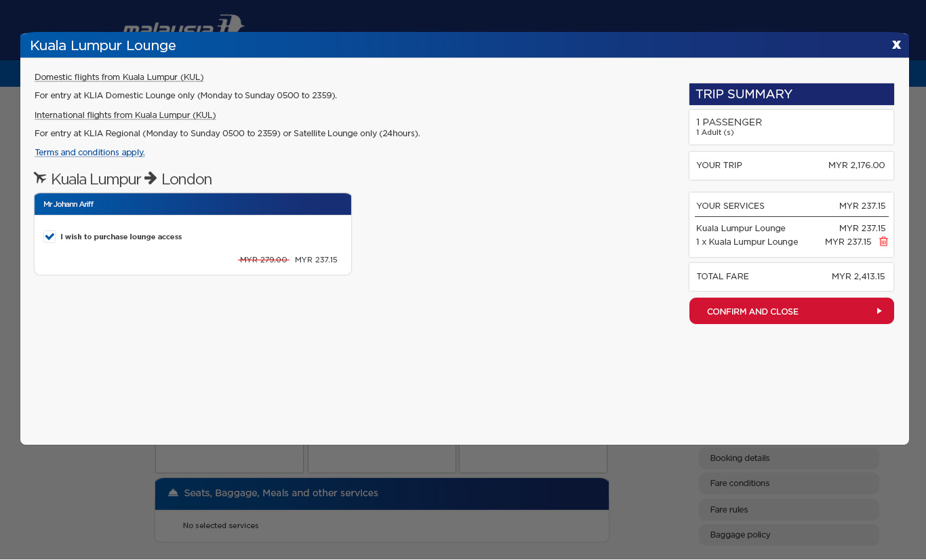Image resolution: width=926 pixels, height=560 pixels.
Task: Click the YOUR SERVICES MYR 237.15 row
Action: coord(792,206)
